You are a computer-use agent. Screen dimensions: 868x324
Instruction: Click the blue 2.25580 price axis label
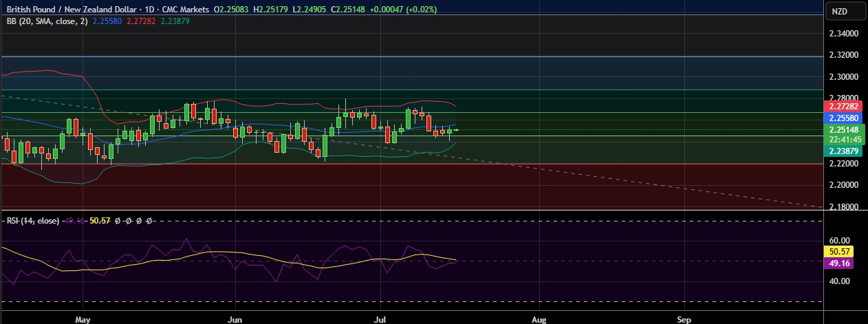843,118
